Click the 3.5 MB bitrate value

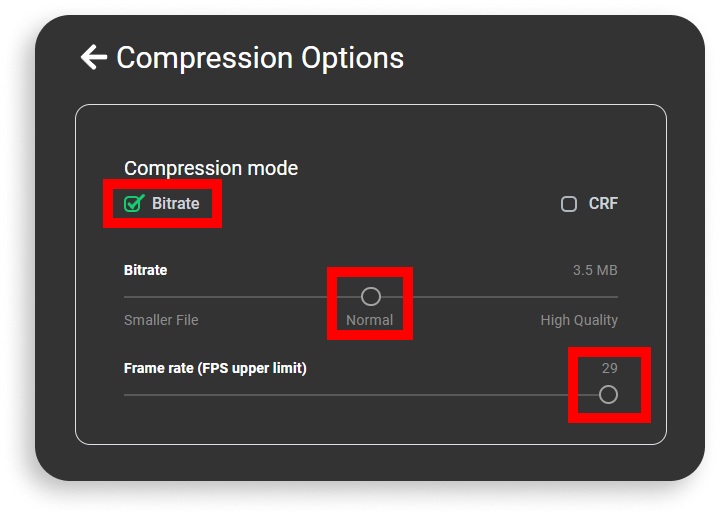pos(595,270)
